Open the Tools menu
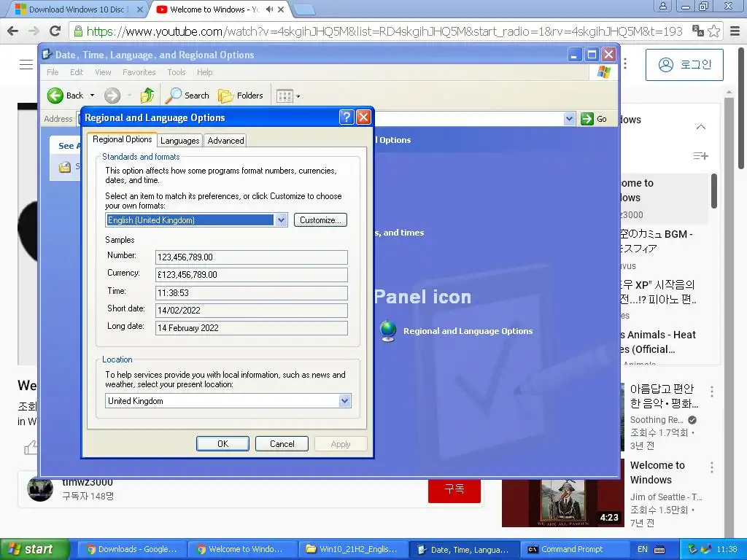This screenshot has width=747, height=560. coord(177,72)
